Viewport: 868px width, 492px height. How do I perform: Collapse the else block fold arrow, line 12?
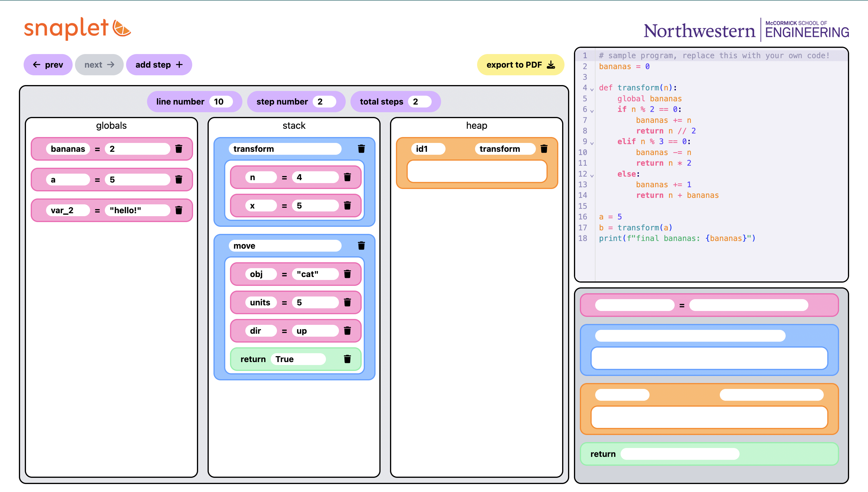pyautogui.click(x=592, y=176)
